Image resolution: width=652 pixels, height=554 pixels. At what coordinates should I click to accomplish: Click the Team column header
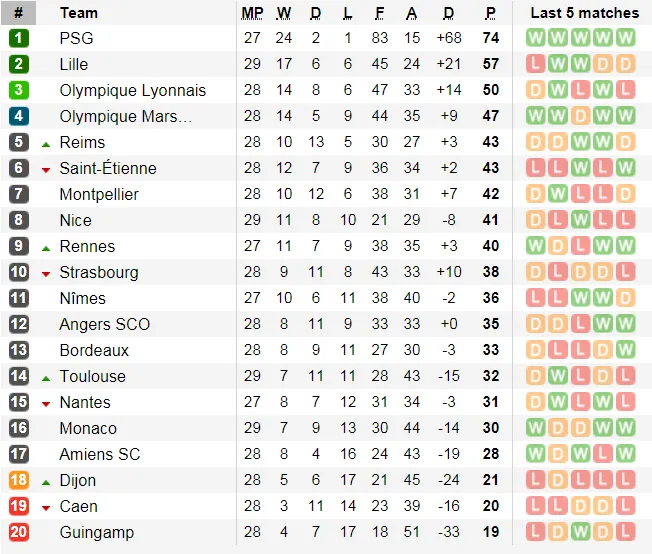coord(79,13)
